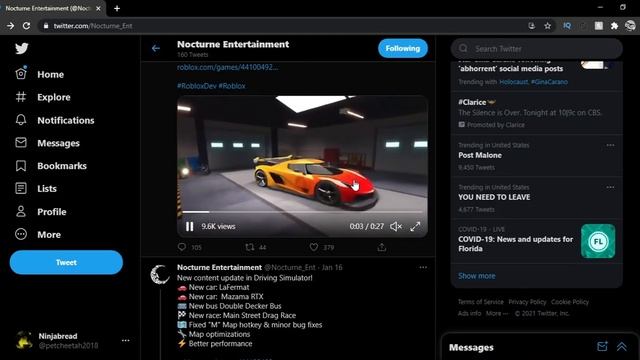
Task: Open the roblox.com games link
Action: click(227, 67)
